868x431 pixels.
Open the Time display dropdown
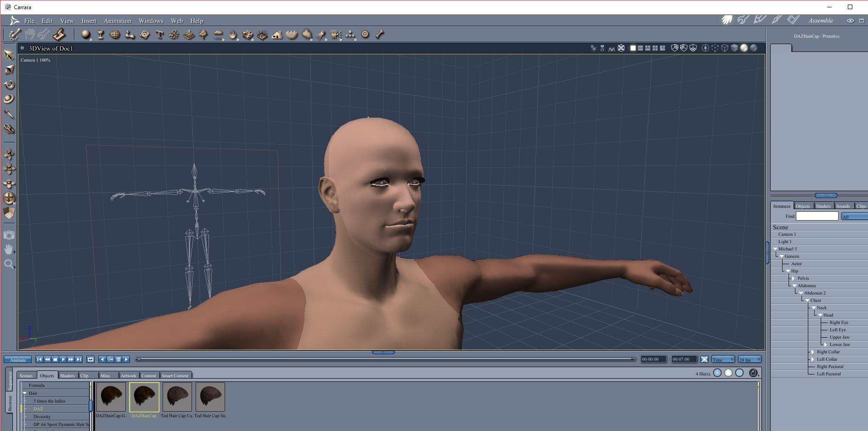click(723, 359)
